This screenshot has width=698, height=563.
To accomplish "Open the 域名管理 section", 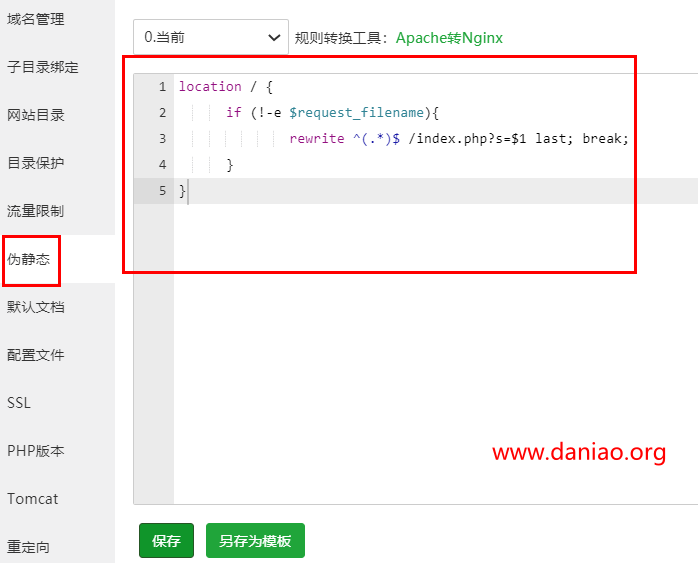I will pyautogui.click(x=36, y=19).
